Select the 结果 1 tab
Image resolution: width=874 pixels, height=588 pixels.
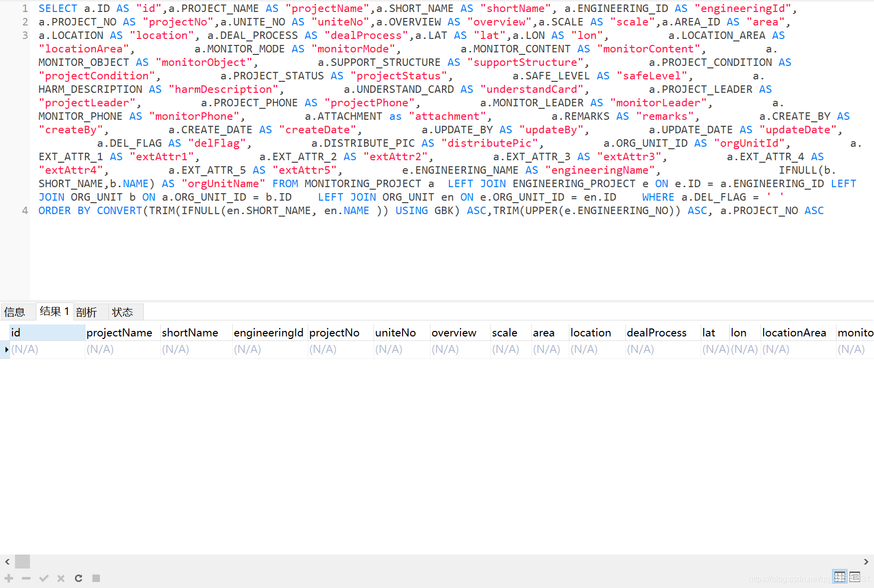tap(54, 311)
